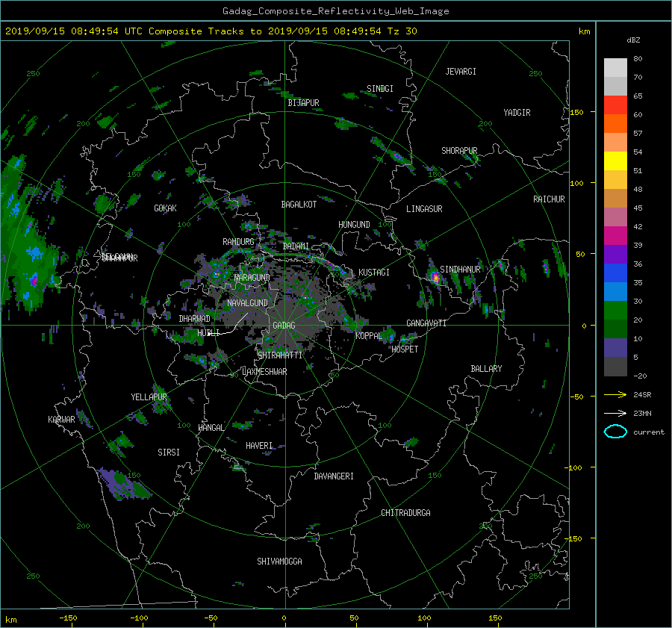Click the SIRSI city label
This screenshot has width=672, height=628.
169,453
